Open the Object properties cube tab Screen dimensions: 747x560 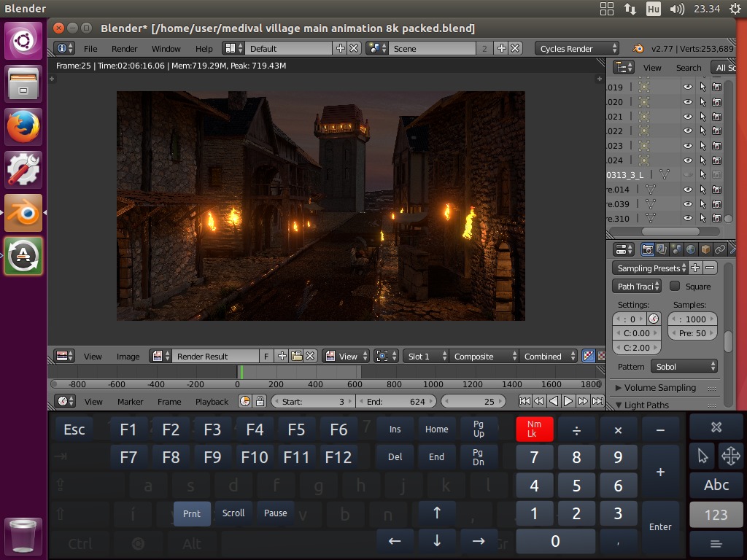(x=705, y=249)
